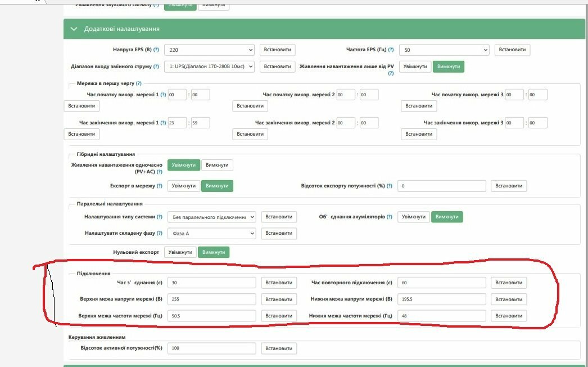
Task: Enable Експорт в мережу with Увімкнути
Action: tap(184, 186)
